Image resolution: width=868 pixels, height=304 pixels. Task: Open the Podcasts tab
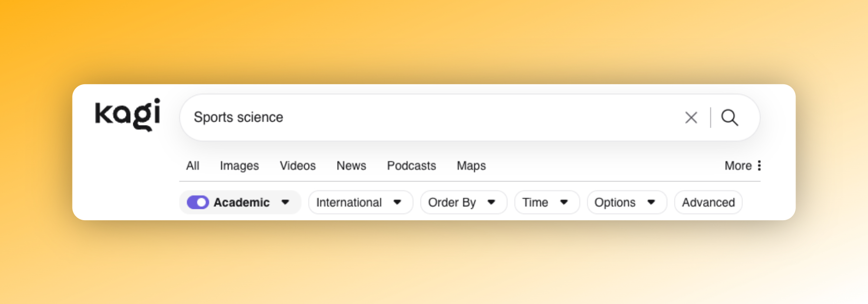pyautogui.click(x=411, y=166)
